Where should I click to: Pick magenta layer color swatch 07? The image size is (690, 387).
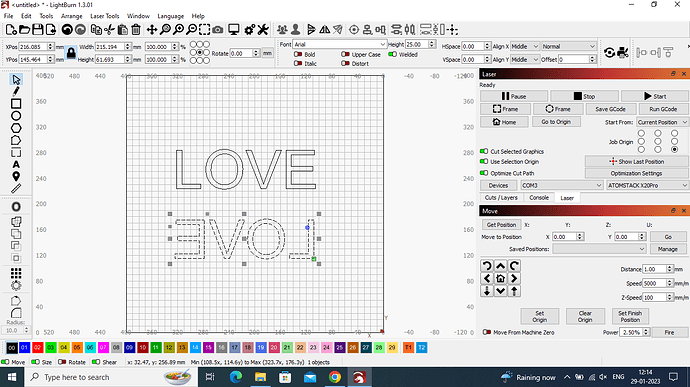point(103,347)
